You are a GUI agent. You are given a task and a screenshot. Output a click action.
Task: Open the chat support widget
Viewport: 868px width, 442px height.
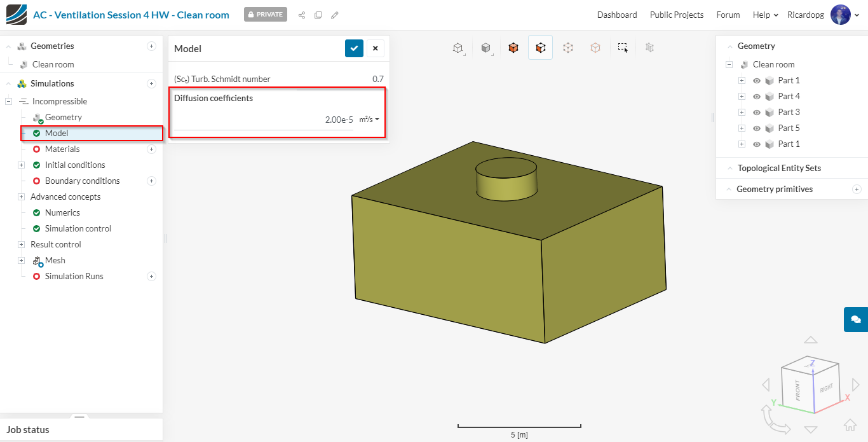[855, 319]
